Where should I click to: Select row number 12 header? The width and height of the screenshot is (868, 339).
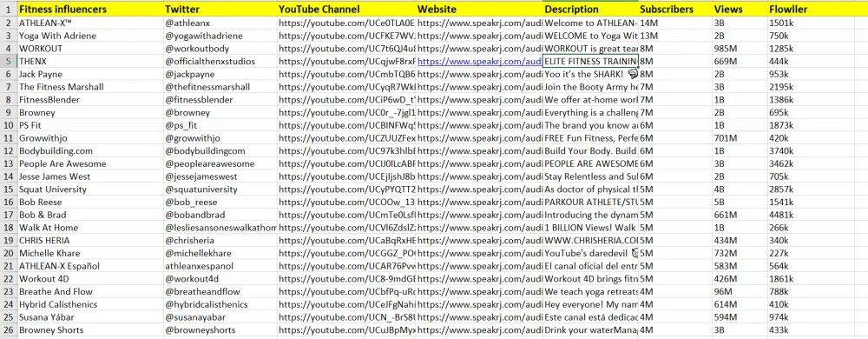click(x=9, y=150)
